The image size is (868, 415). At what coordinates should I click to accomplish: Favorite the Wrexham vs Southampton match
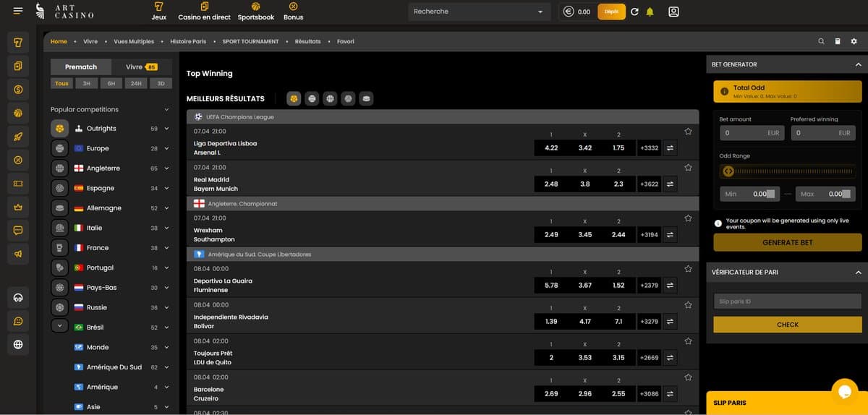688,218
